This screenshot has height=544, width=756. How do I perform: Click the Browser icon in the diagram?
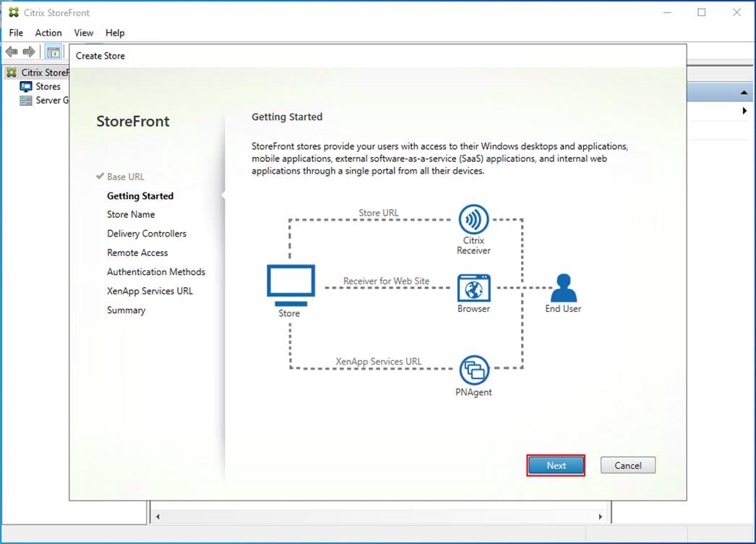tap(473, 287)
